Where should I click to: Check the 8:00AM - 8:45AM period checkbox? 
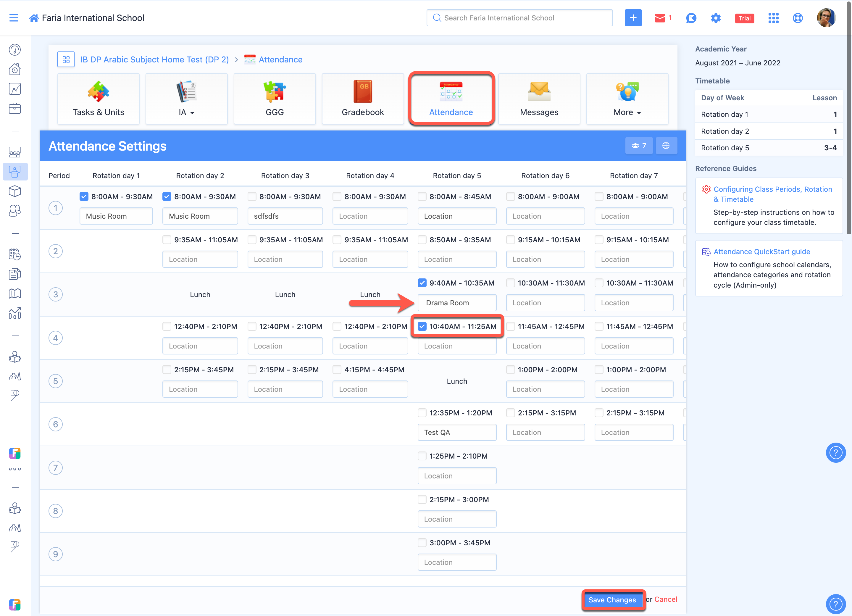pyautogui.click(x=422, y=196)
